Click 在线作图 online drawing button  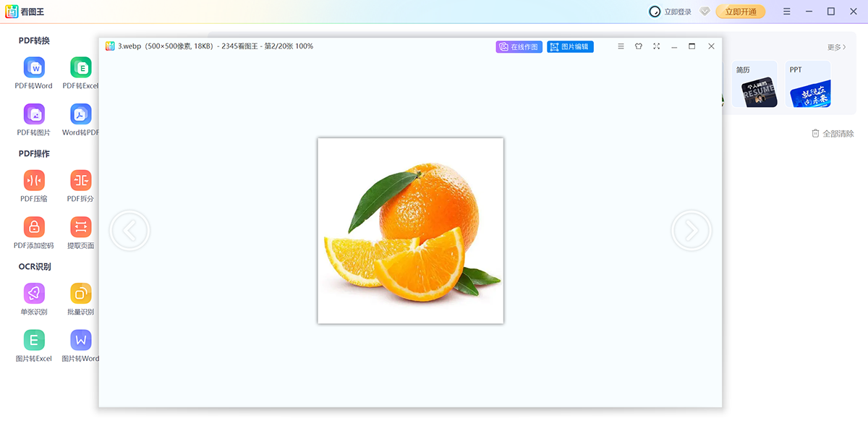519,46
